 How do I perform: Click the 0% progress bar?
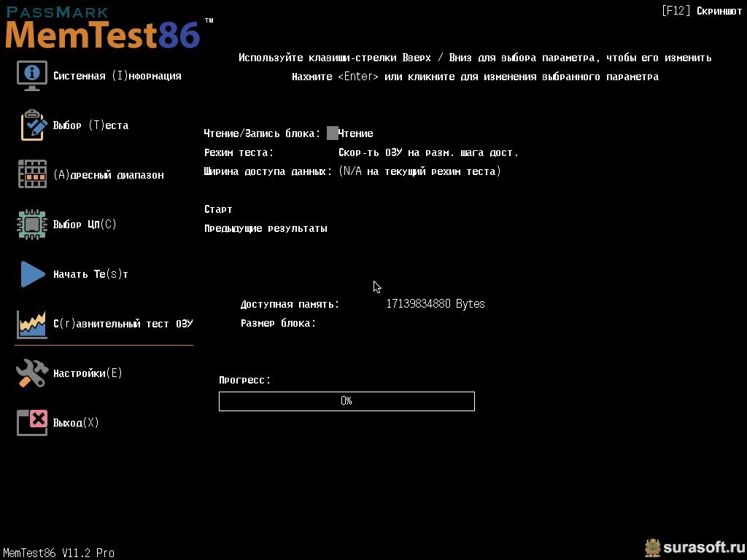(x=347, y=402)
